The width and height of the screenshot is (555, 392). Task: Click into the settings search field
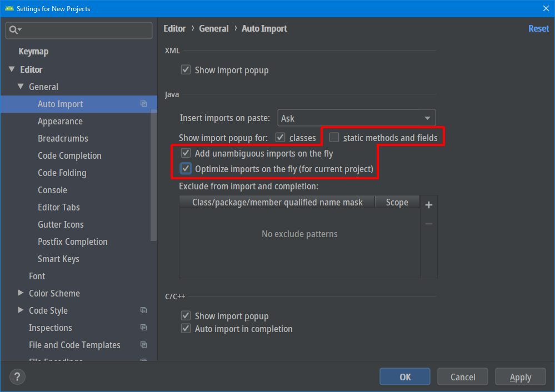click(x=79, y=30)
